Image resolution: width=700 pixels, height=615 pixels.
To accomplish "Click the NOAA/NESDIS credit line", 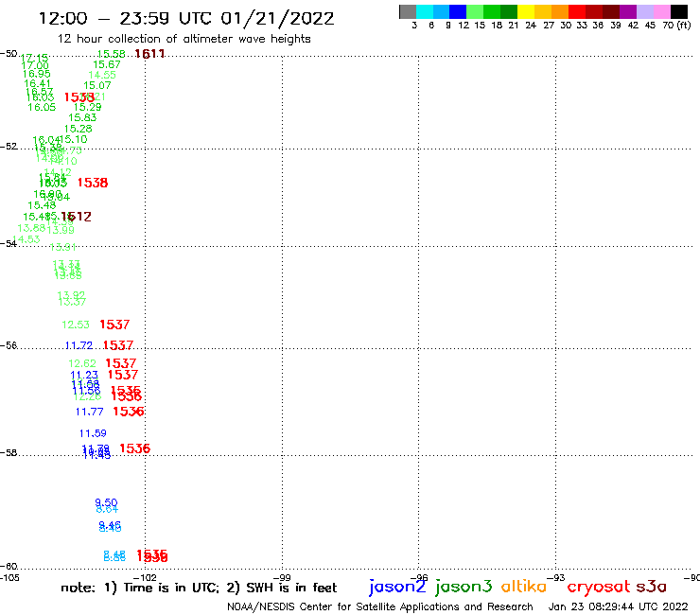I will pyautogui.click(x=380, y=607).
